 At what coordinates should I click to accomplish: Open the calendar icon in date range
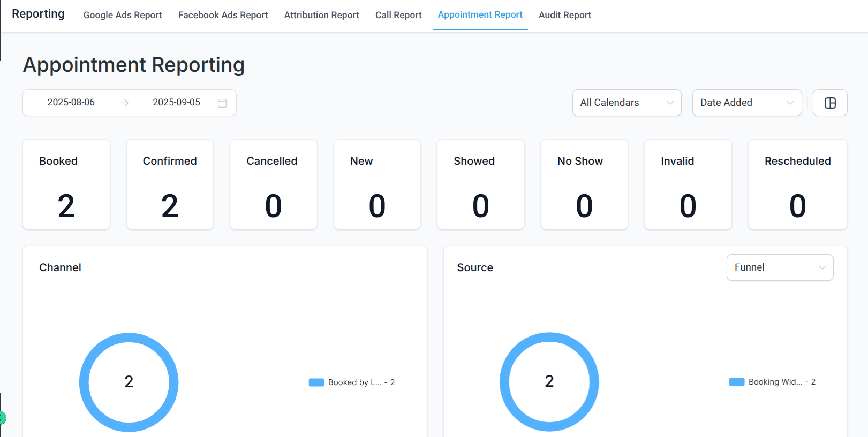pos(222,103)
